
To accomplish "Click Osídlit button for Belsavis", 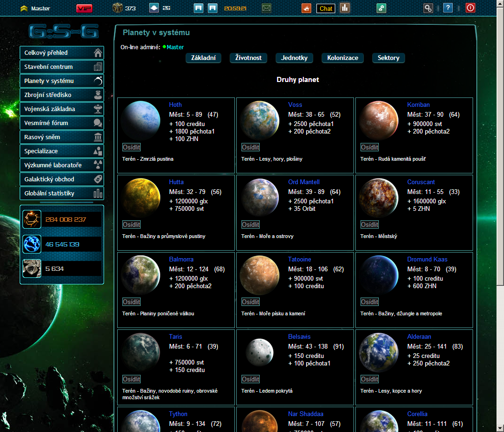I will pos(251,380).
